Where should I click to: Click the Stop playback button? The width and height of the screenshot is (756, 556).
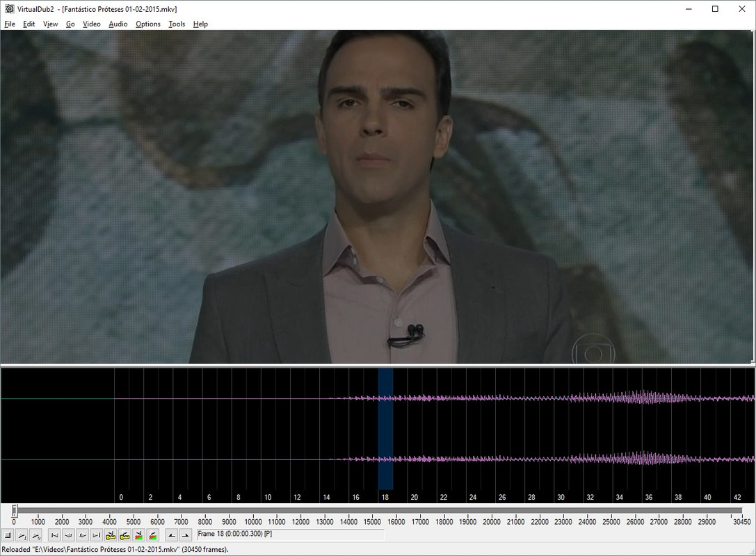tap(8, 535)
